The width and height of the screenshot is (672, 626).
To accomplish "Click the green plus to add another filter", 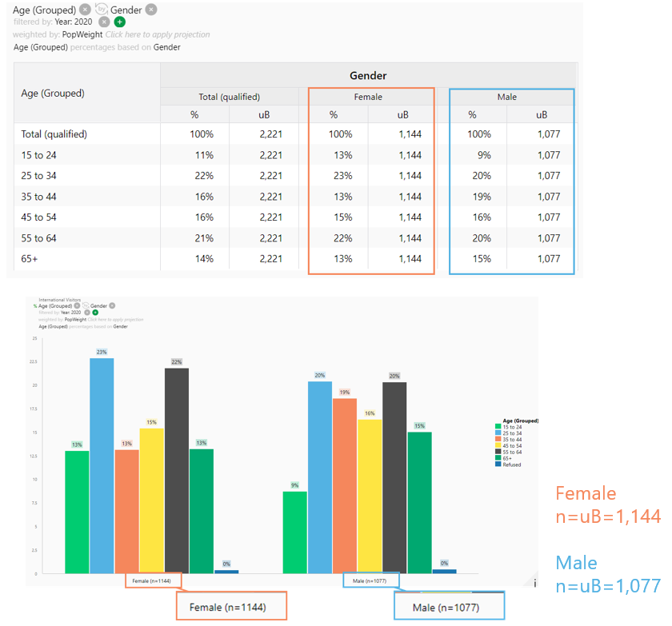I will tap(118, 22).
